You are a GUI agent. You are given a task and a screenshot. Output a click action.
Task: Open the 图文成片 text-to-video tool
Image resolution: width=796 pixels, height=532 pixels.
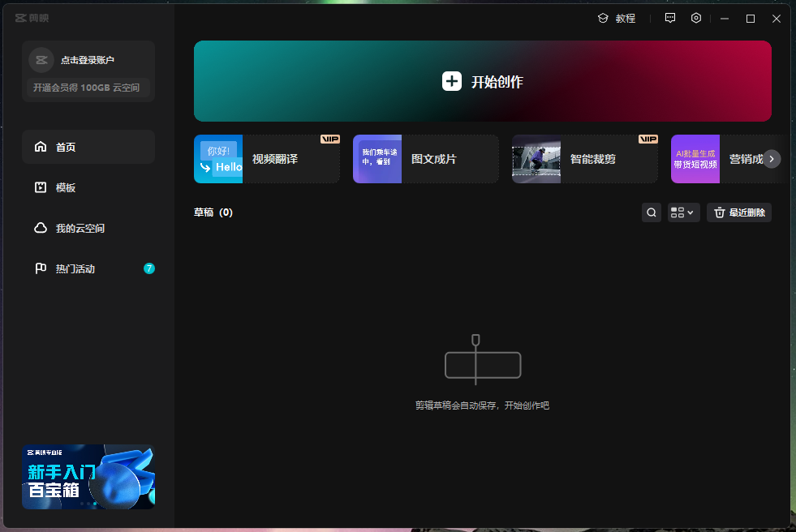click(x=425, y=159)
